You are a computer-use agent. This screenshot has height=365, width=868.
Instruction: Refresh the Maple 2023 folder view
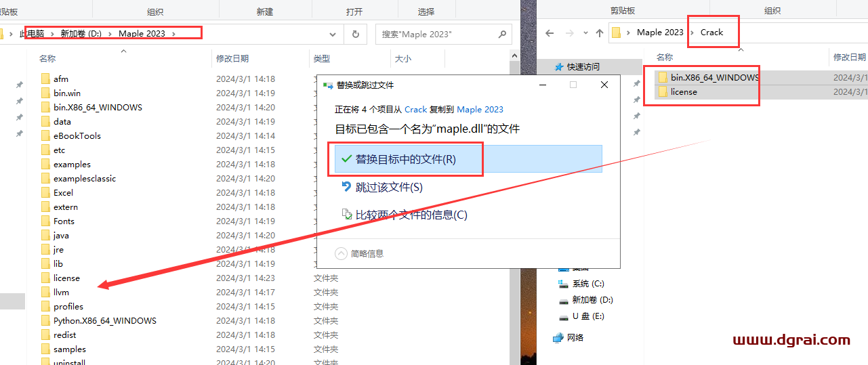point(355,34)
